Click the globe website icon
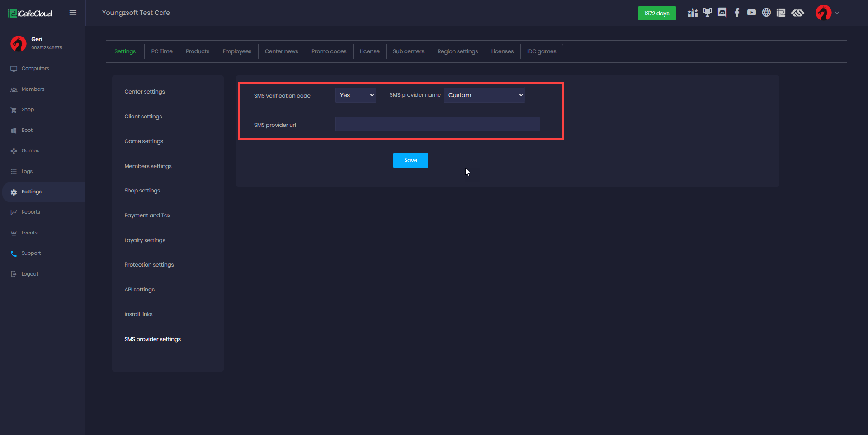This screenshot has width=868, height=435. [766, 13]
